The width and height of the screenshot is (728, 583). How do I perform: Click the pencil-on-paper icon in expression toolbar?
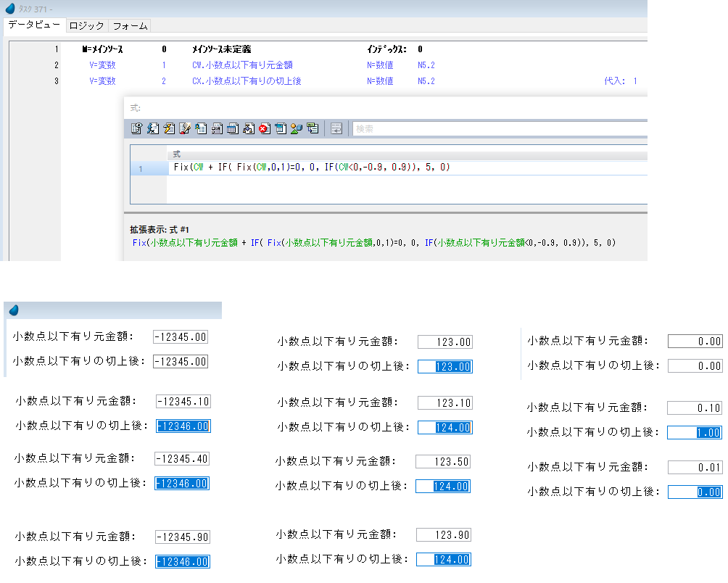click(184, 128)
